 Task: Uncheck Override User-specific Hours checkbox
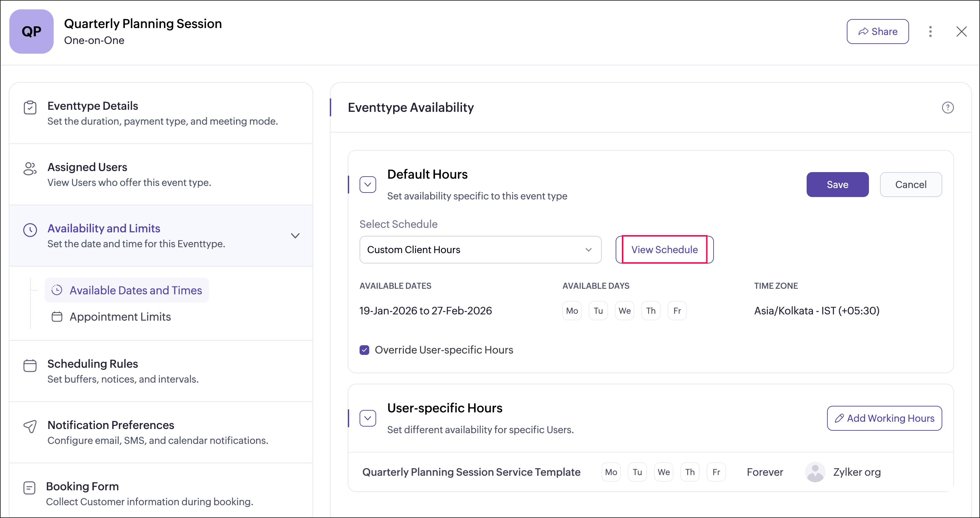coord(364,350)
